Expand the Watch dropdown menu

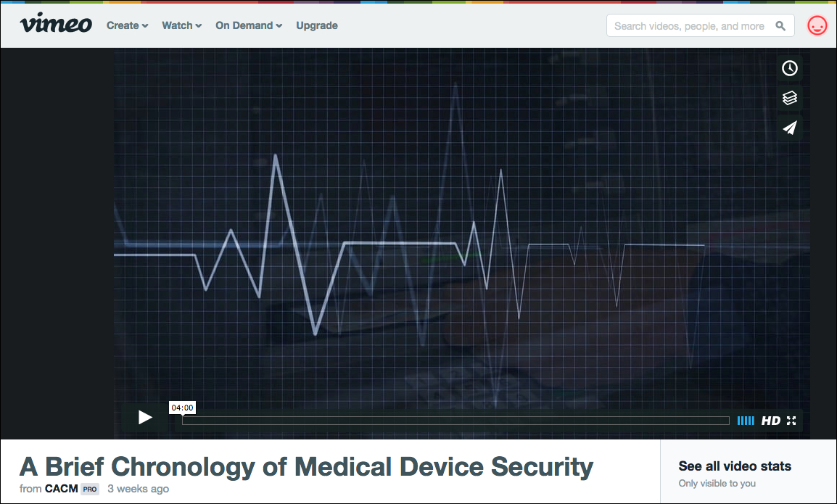pyautogui.click(x=181, y=25)
